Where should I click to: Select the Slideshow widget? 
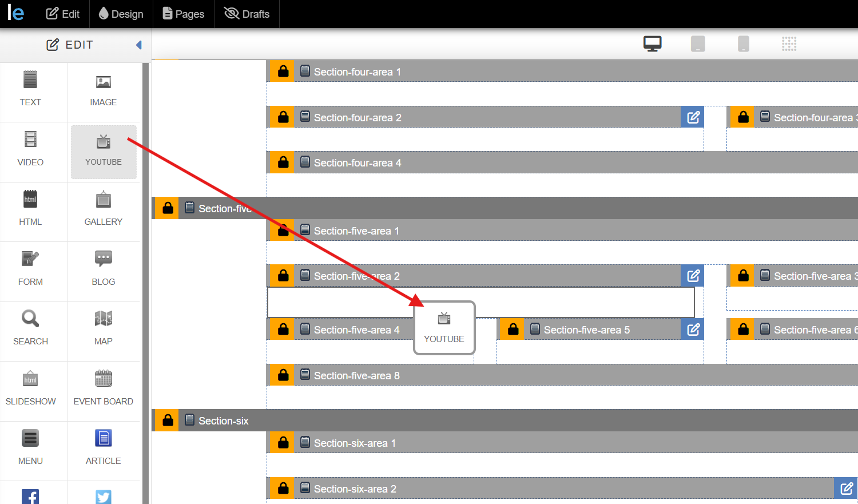tap(30, 388)
